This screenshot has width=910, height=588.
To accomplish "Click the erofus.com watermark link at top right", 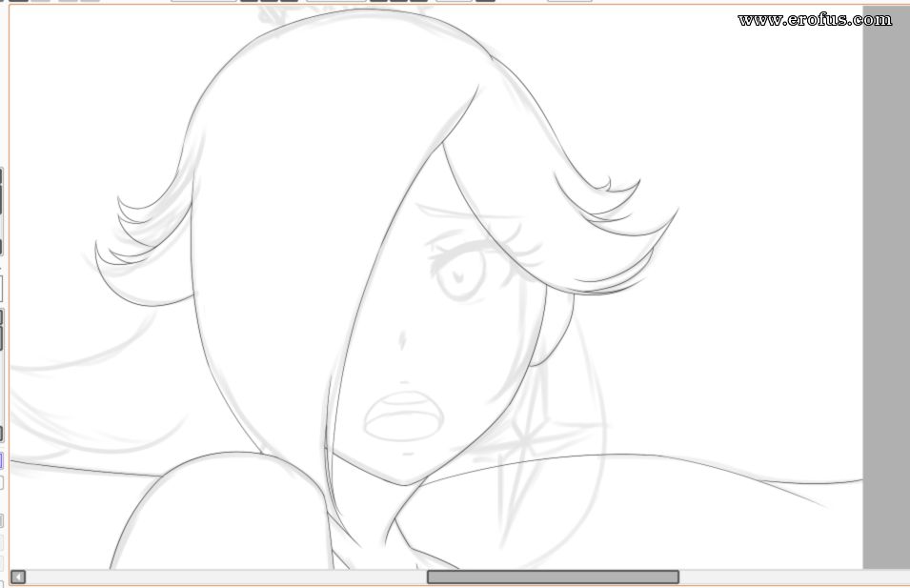I will 815,19.
